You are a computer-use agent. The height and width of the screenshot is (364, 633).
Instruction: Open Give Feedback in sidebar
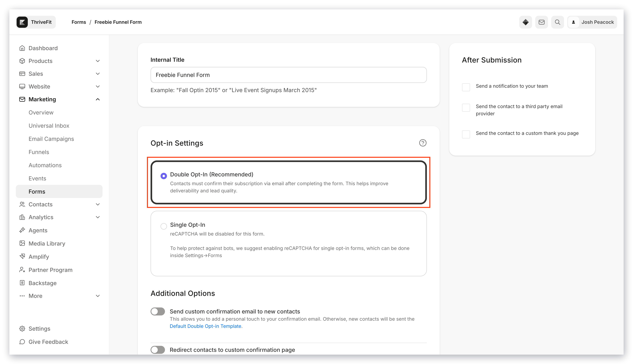click(48, 342)
